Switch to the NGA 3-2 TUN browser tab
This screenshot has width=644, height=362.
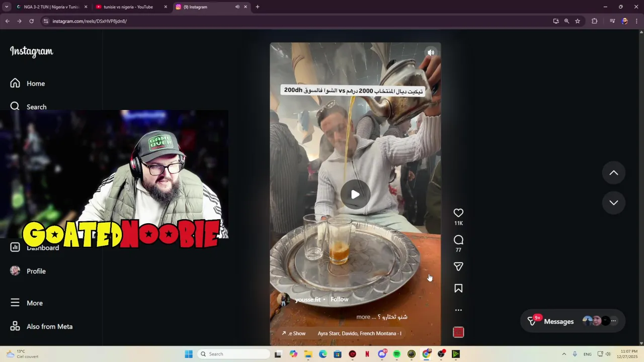50,7
